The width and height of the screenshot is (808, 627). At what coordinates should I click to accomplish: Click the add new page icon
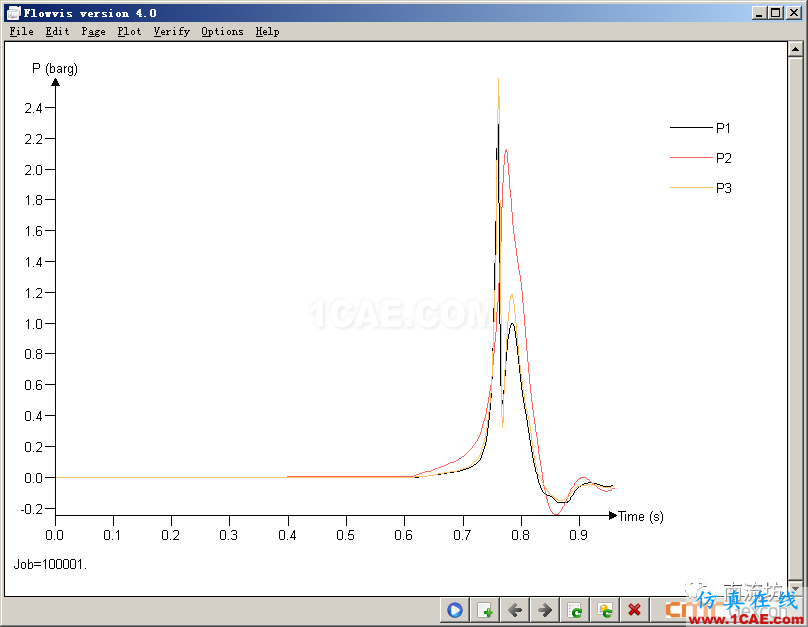(485, 610)
